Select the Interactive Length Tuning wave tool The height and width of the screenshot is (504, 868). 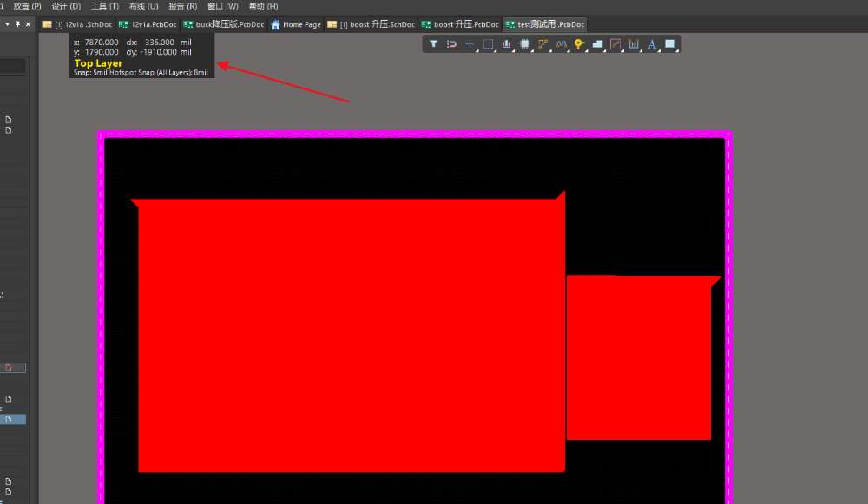(561, 43)
